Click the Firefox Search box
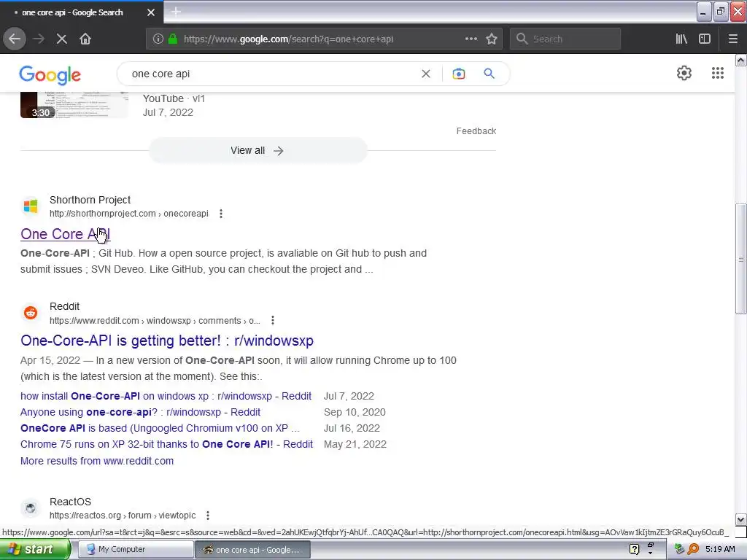The height and width of the screenshot is (560, 747). pos(565,39)
